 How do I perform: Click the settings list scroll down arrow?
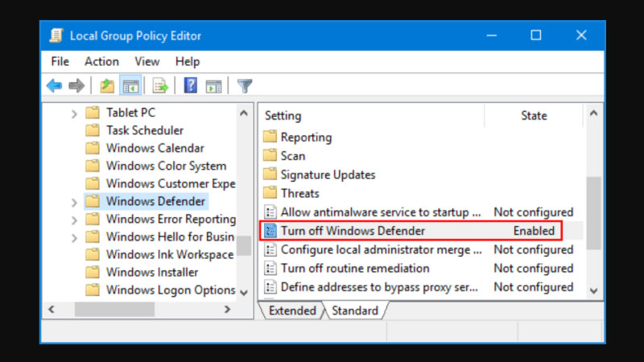tap(593, 290)
